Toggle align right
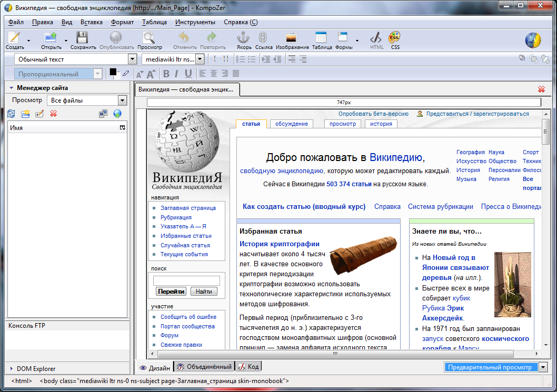 tap(225, 74)
